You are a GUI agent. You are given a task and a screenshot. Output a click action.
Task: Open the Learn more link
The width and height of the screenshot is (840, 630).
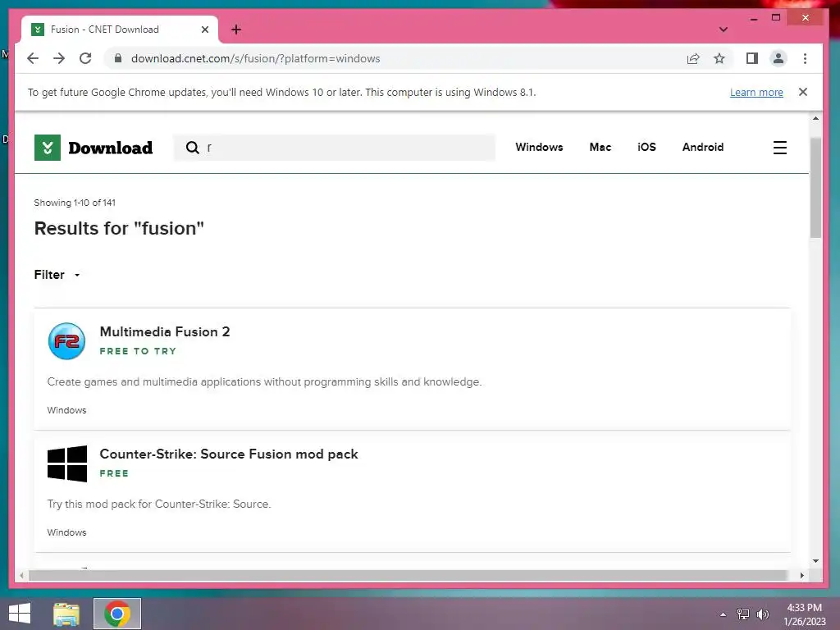point(756,92)
